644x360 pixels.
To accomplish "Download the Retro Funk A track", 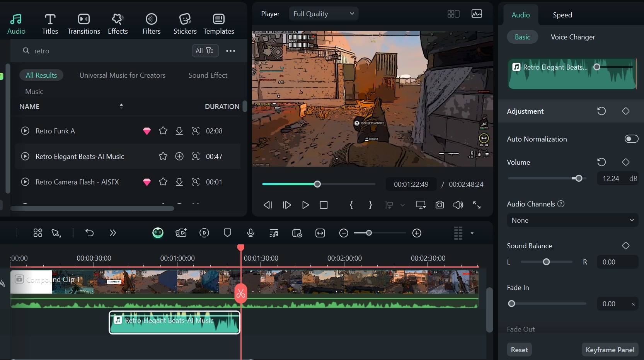I will (x=179, y=131).
